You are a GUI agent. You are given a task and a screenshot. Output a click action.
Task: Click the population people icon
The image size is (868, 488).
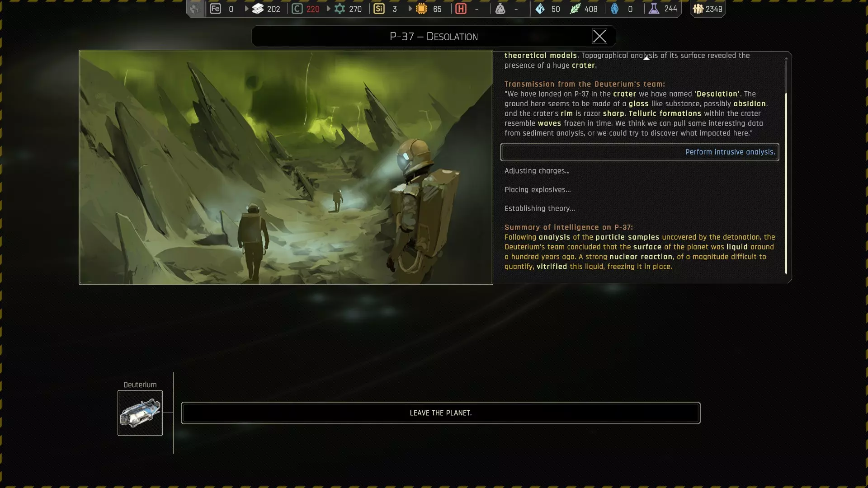(x=698, y=9)
